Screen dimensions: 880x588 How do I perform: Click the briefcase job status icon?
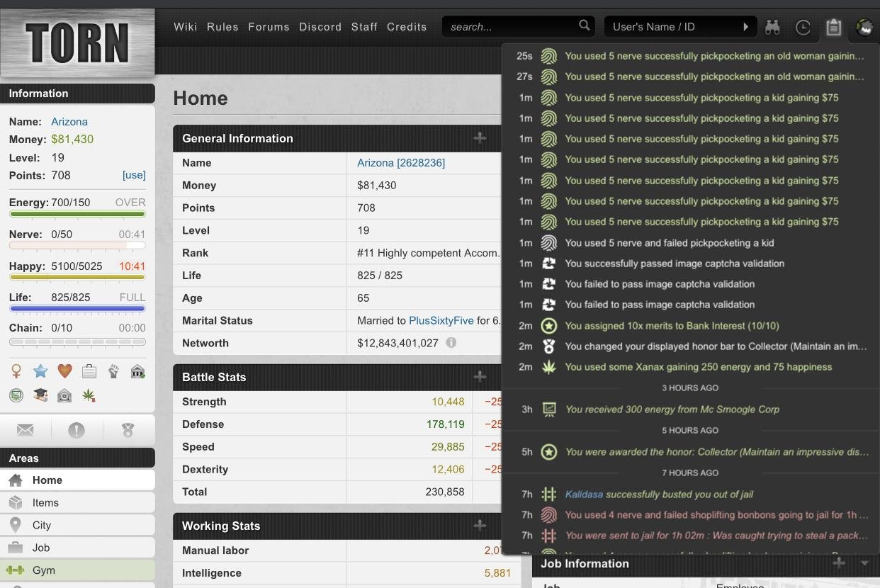(x=89, y=371)
